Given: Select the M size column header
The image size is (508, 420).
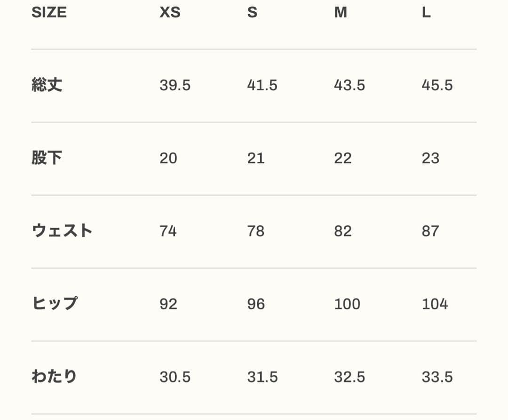Looking at the screenshot, I should click(341, 13).
